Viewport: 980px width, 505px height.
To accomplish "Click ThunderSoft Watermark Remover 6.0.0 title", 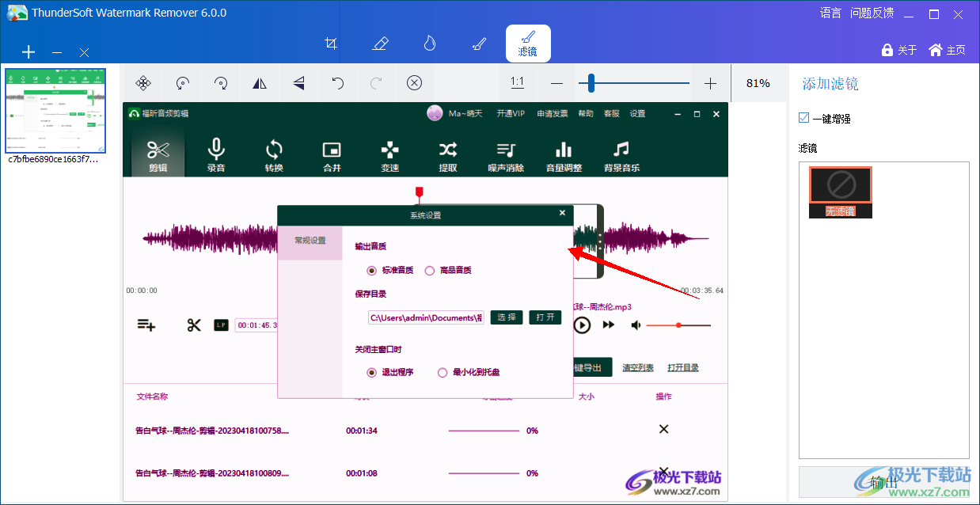I will (x=129, y=13).
